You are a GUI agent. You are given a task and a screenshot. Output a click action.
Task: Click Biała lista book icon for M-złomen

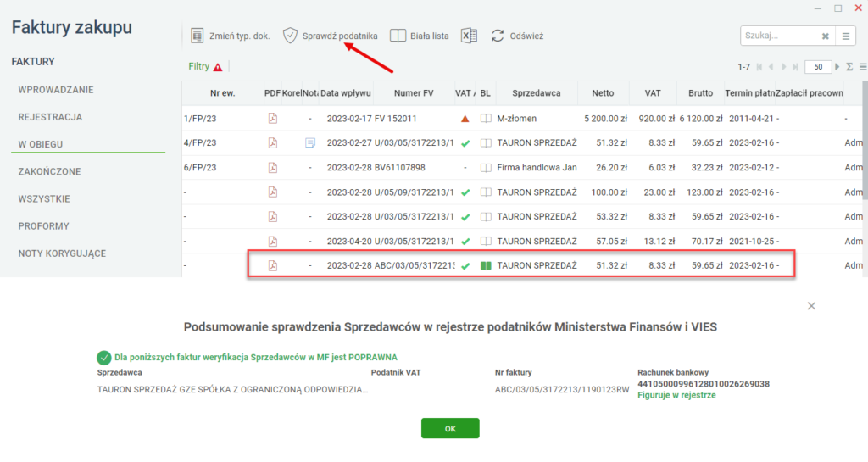coord(486,119)
